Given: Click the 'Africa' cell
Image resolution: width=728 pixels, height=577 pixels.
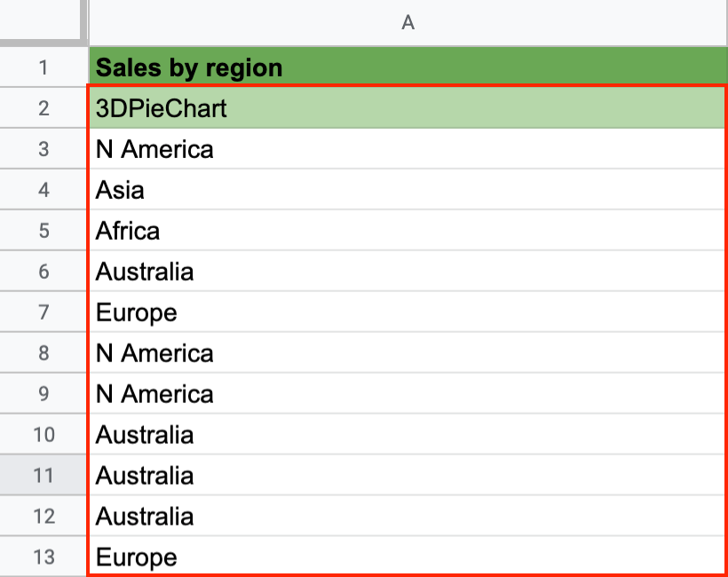Looking at the screenshot, I should (x=408, y=231).
